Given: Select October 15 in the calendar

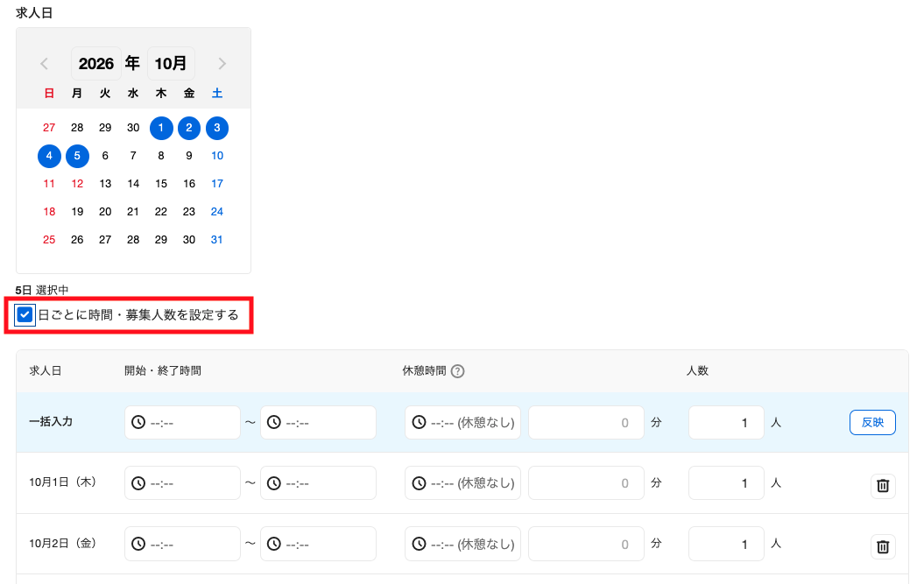Looking at the screenshot, I should (x=161, y=184).
